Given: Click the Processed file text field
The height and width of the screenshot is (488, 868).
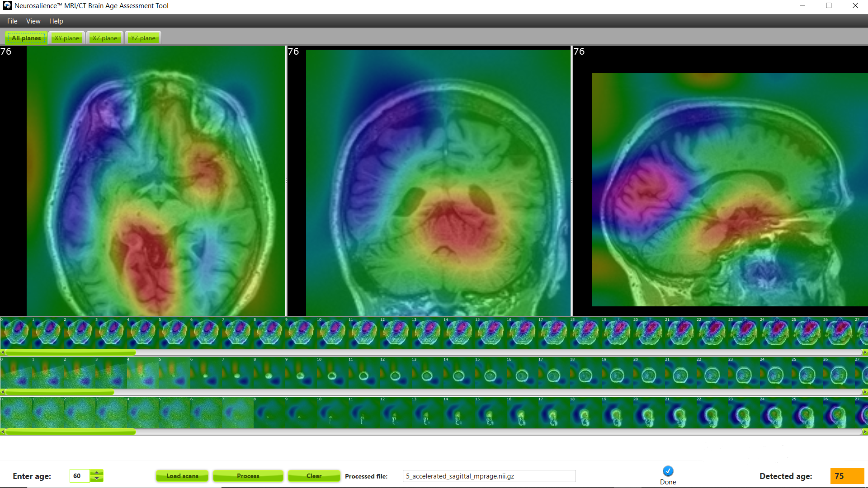Looking at the screenshot, I should pyautogui.click(x=489, y=476).
